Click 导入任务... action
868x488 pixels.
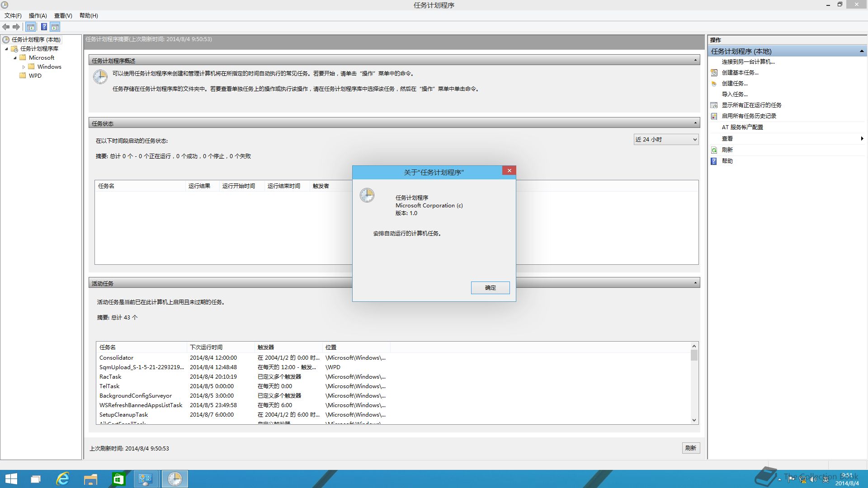(735, 94)
